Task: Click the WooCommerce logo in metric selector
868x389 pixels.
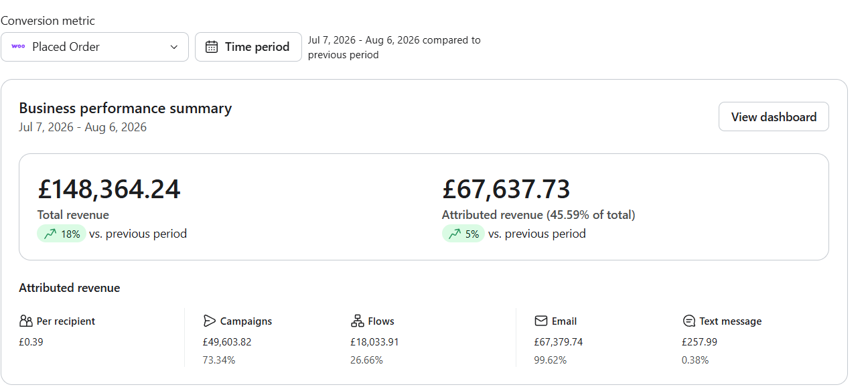Action: pos(19,47)
